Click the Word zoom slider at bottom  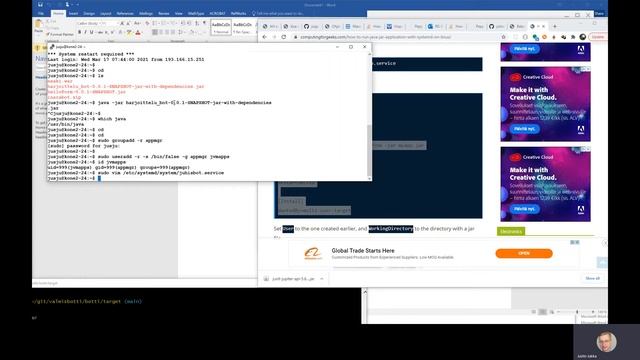(x=577, y=312)
